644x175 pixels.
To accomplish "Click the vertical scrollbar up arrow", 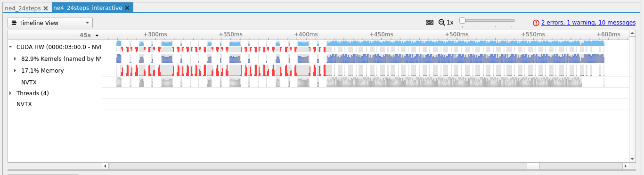I will tap(632, 33).
